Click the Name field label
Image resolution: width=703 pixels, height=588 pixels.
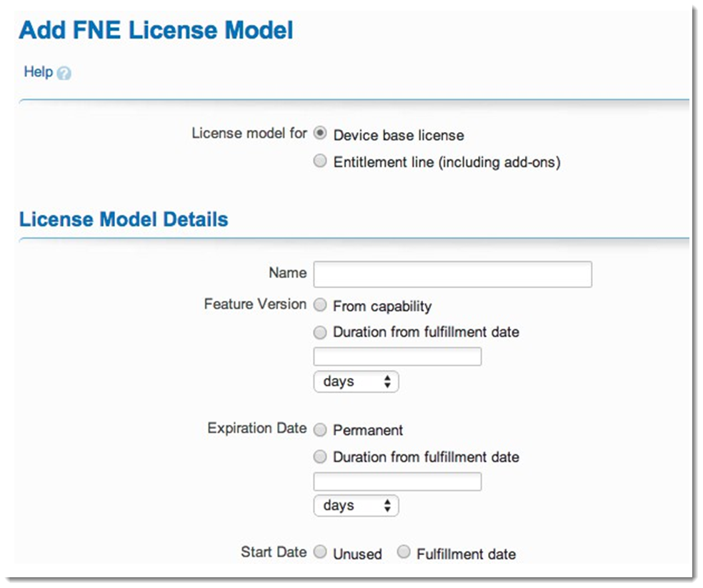pyautogui.click(x=288, y=273)
